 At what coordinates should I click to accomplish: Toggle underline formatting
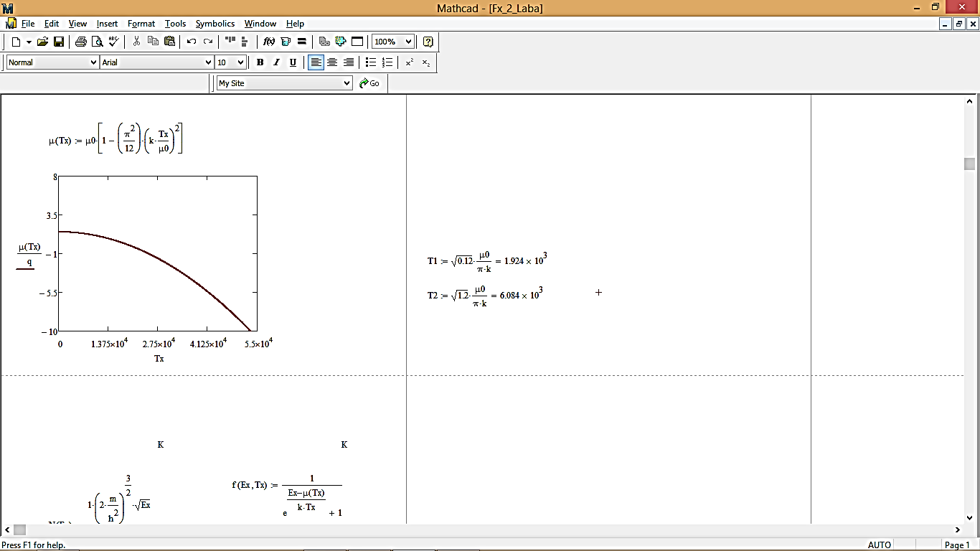click(x=293, y=62)
